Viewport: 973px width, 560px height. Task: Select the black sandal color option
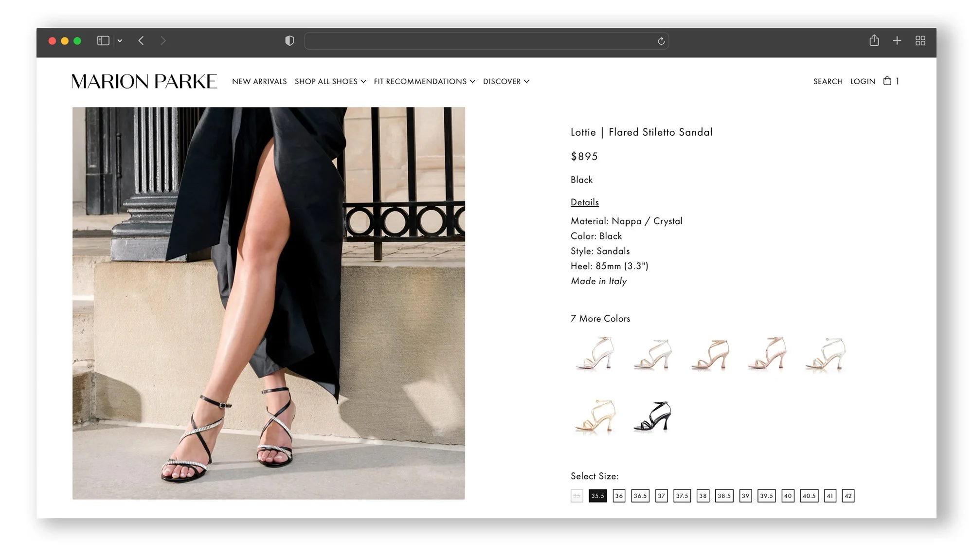pos(652,416)
